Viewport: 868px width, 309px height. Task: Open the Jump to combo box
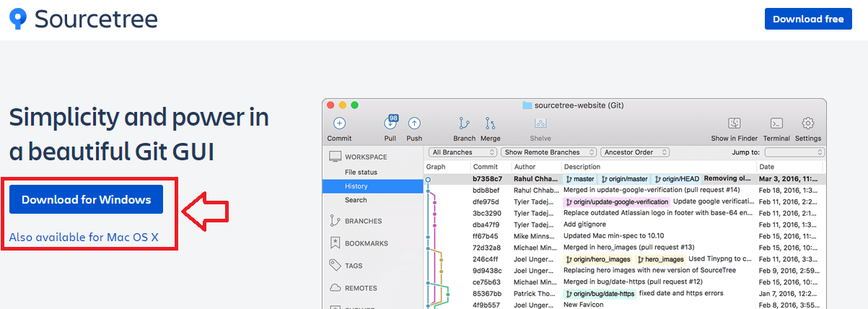[x=794, y=152]
